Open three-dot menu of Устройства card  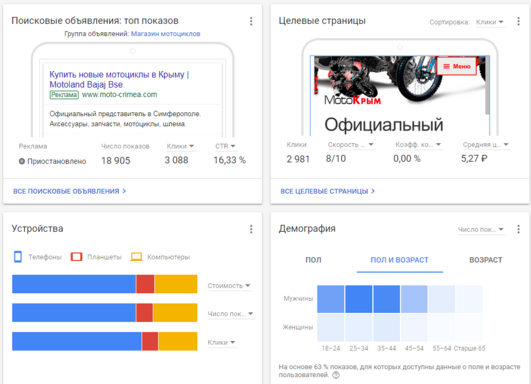[251, 229]
